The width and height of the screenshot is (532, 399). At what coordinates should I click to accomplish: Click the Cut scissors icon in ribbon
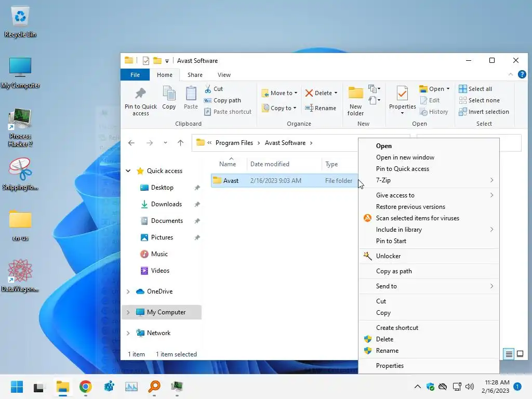coord(208,89)
